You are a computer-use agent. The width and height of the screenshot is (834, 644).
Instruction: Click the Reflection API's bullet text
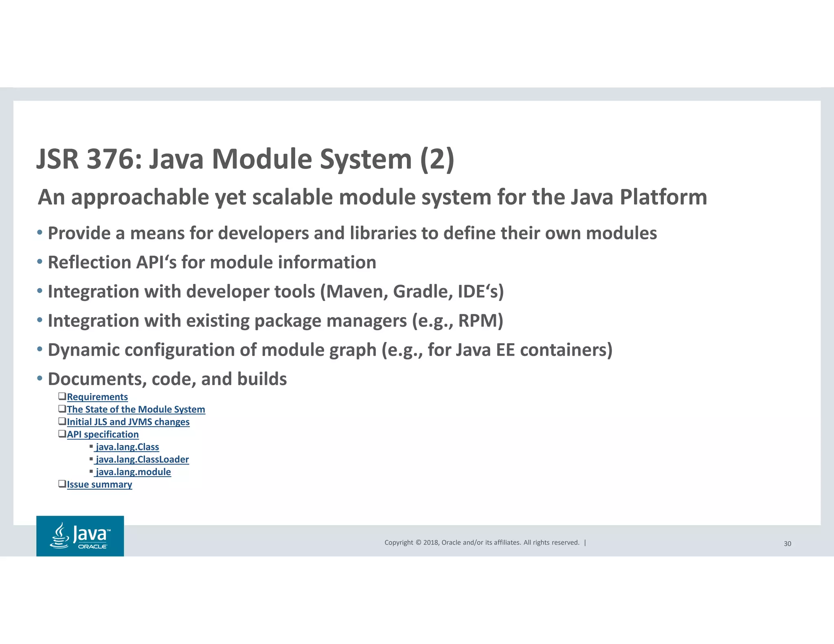pyautogui.click(x=212, y=263)
